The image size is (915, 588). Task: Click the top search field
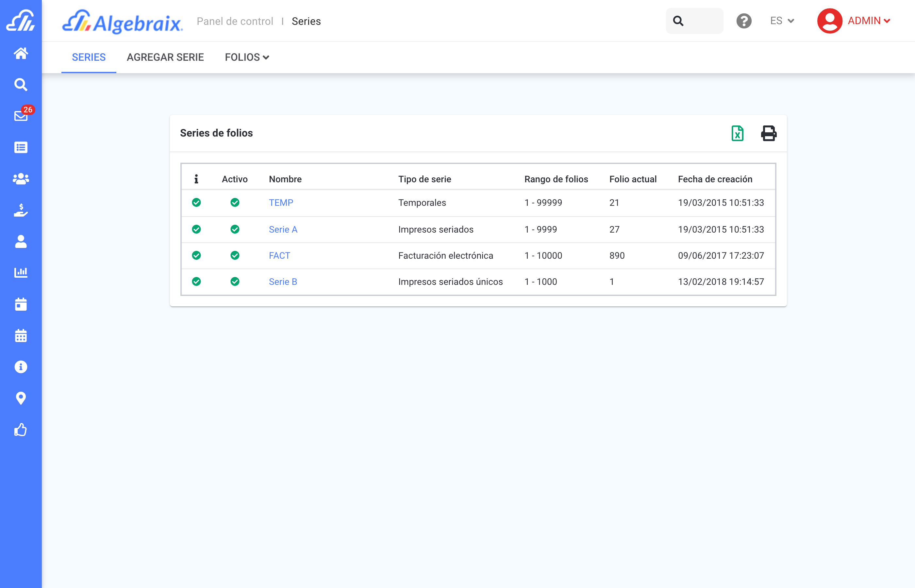point(694,21)
